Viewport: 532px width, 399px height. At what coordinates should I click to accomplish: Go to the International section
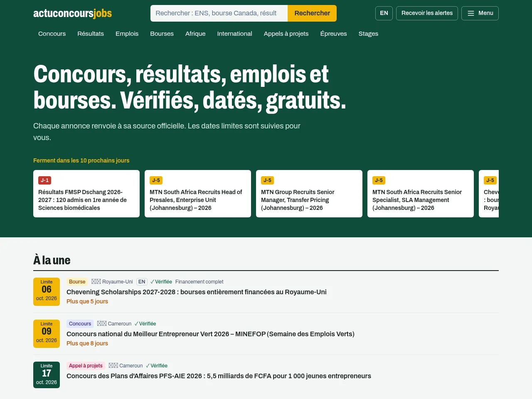(234, 34)
